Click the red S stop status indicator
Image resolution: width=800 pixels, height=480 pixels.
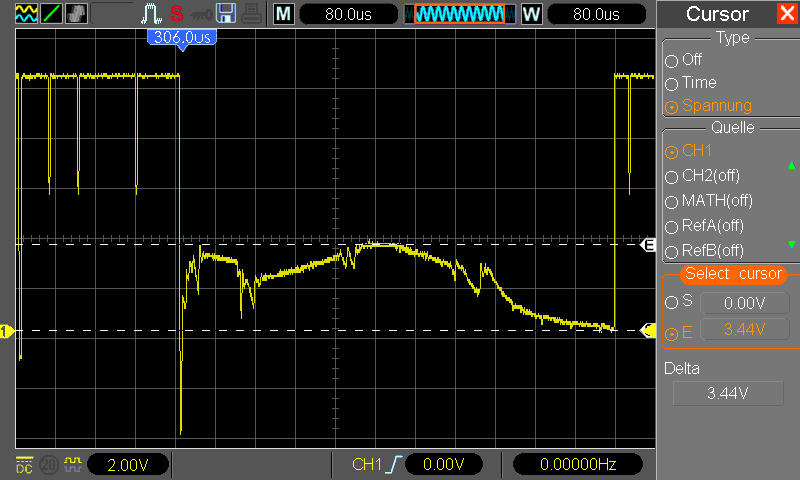click(177, 14)
